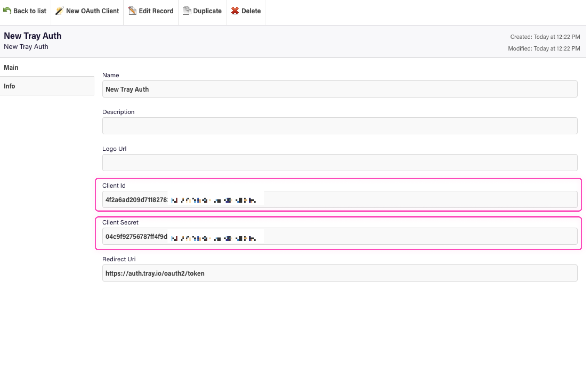Viewport: 588px width, 367px height.
Task: Select the Duplicate text button
Action: [x=207, y=11]
